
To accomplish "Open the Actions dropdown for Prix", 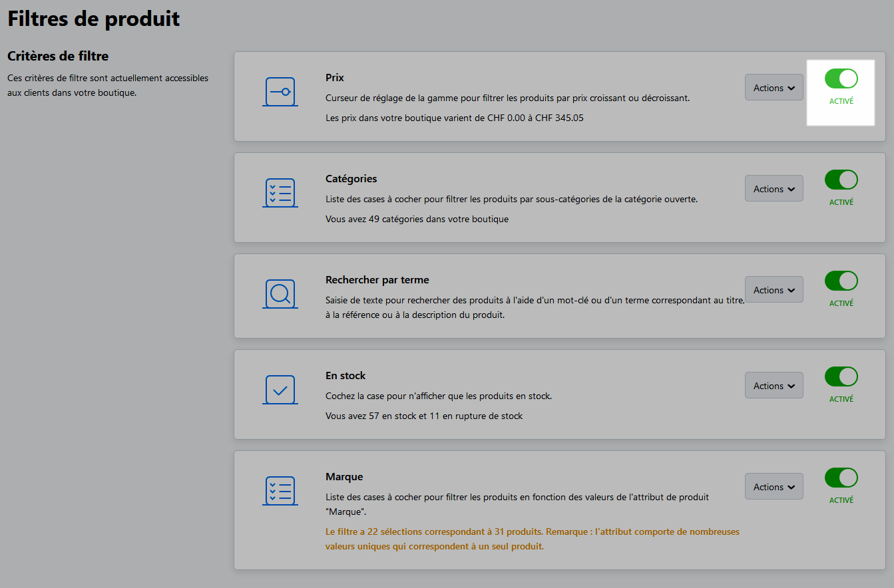I will (x=774, y=88).
